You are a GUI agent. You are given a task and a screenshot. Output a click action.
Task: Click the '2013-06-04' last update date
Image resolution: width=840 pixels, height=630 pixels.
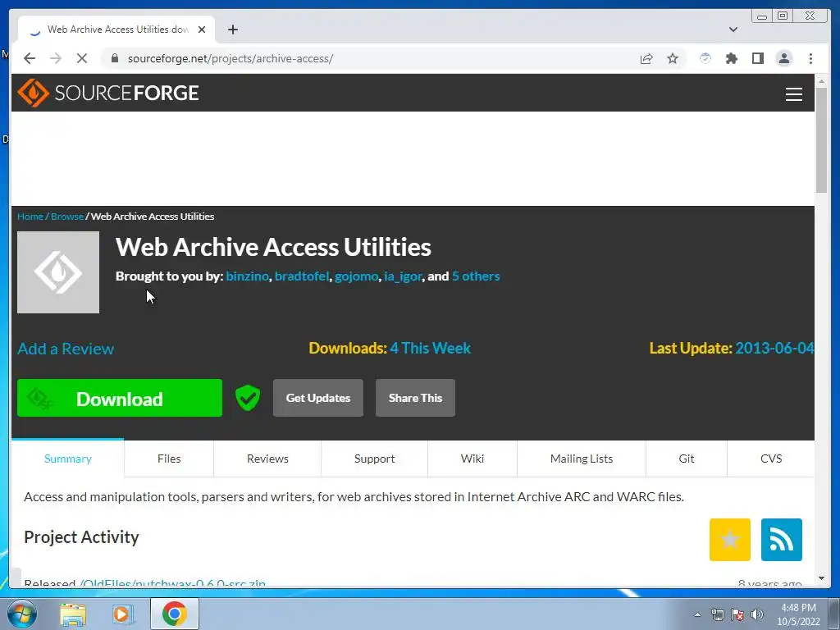[x=774, y=348]
